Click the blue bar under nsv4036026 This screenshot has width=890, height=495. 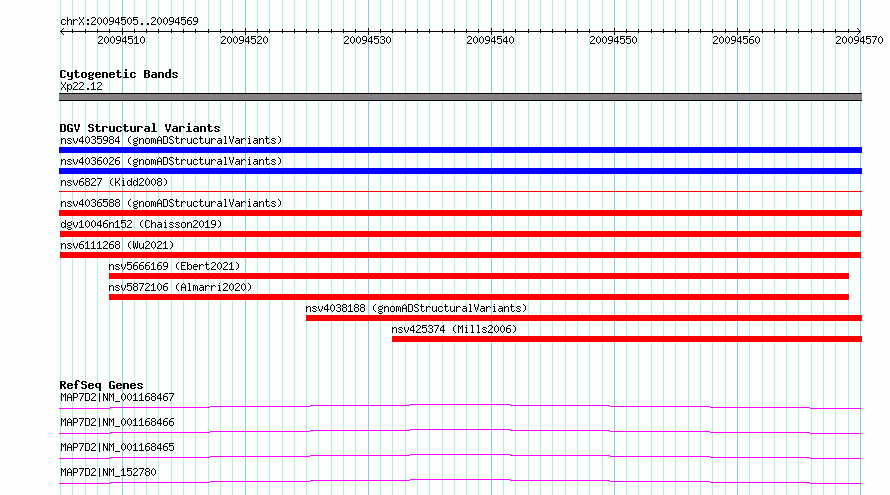pyautogui.click(x=460, y=171)
